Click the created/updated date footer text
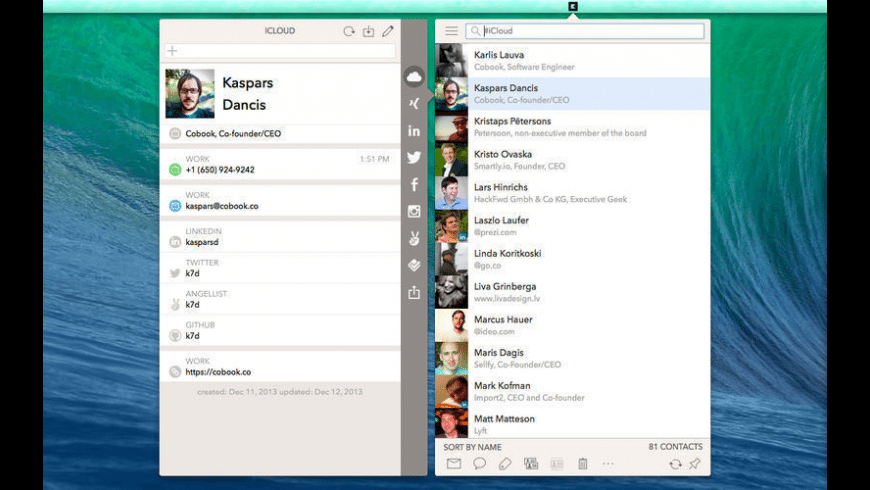870x490 pixels. tap(280, 392)
